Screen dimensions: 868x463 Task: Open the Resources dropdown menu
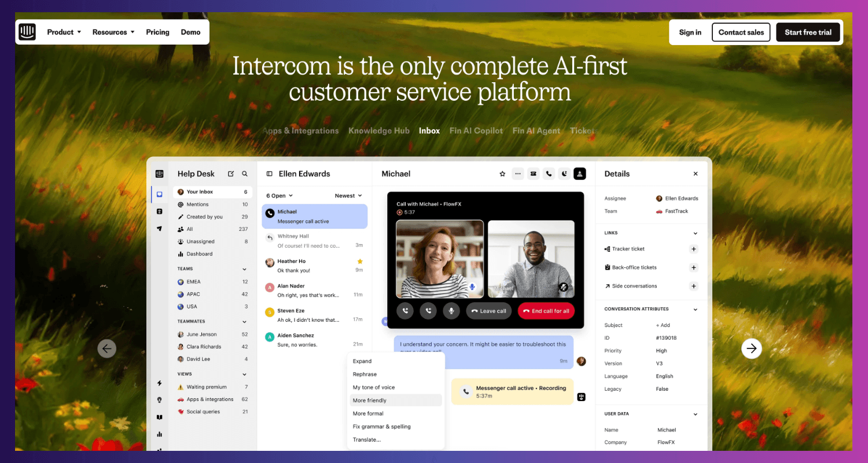(x=113, y=32)
